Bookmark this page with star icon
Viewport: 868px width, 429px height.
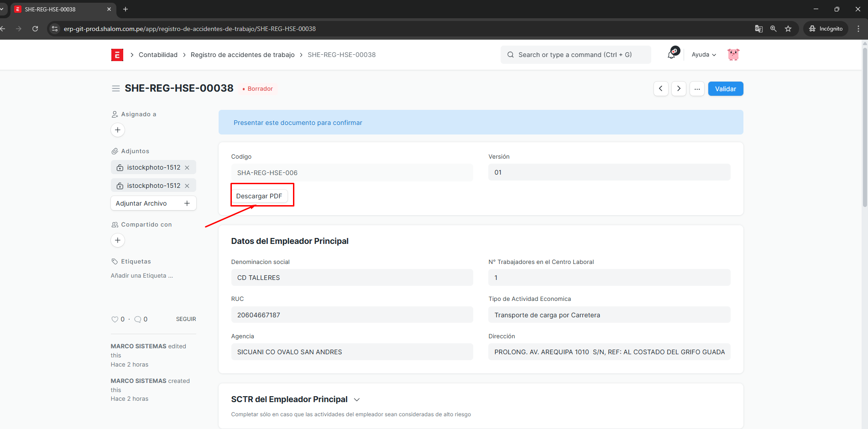[x=788, y=29]
